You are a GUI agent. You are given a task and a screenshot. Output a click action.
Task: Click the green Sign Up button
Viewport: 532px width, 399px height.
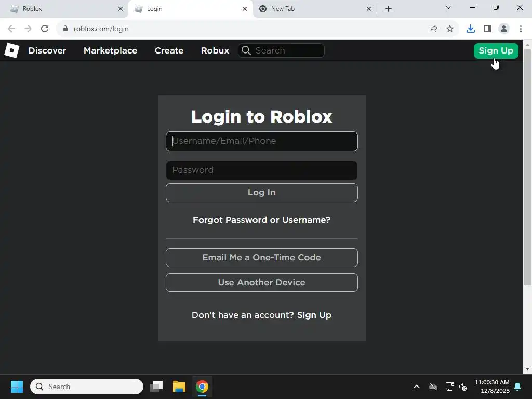496,50
